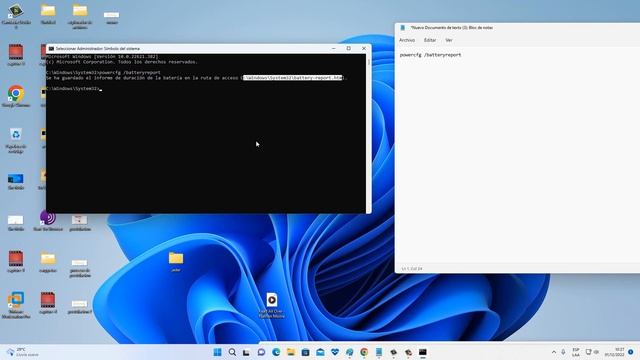The width and height of the screenshot is (640, 360).
Task: Open the Chat icon in taskbar
Action: tap(261, 352)
